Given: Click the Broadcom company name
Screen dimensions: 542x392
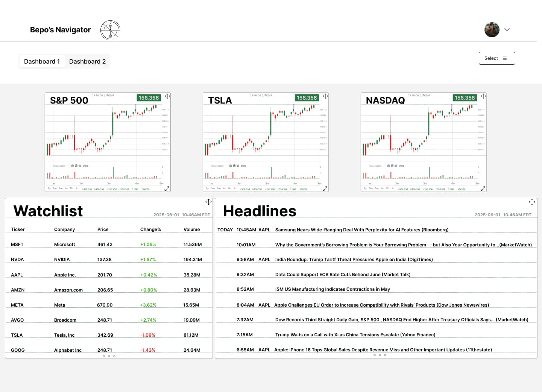Looking at the screenshot, I should (x=65, y=320).
